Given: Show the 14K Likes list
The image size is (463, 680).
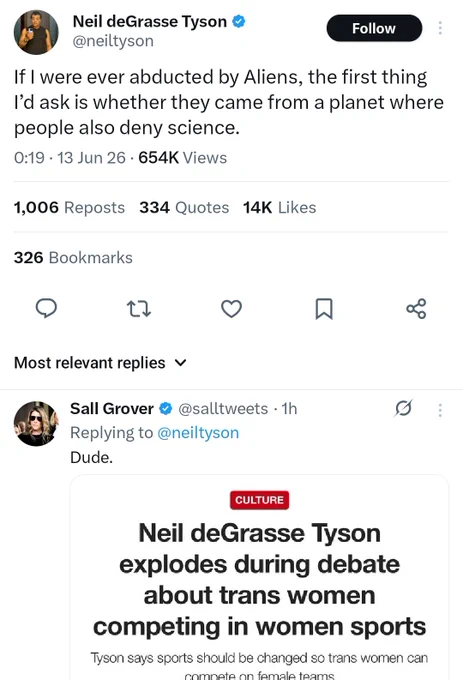Looking at the screenshot, I should (279, 207).
